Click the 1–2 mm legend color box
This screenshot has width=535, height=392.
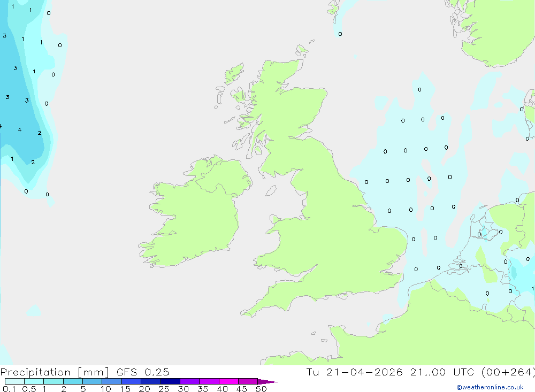click(x=53, y=381)
